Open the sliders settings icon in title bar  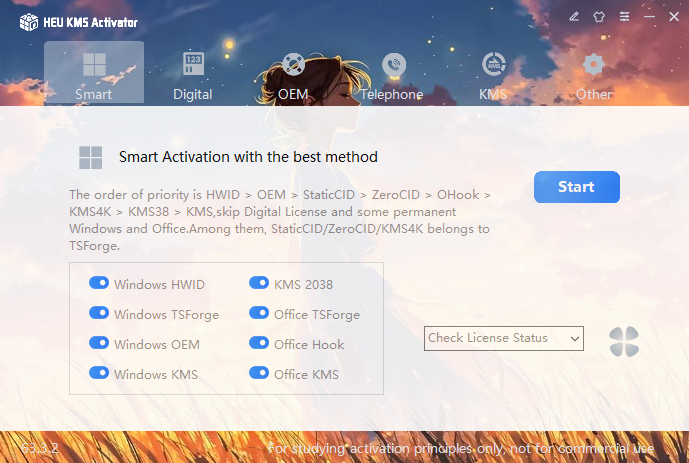(624, 17)
